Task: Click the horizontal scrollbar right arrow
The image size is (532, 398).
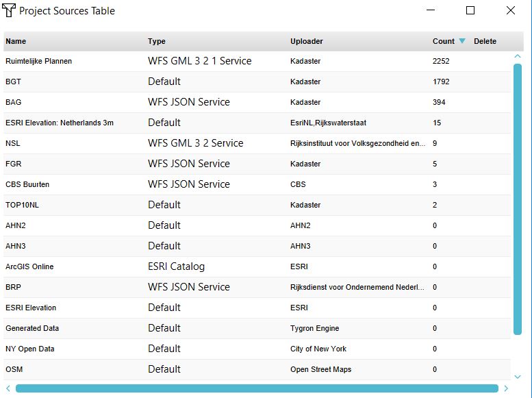Action: click(506, 388)
